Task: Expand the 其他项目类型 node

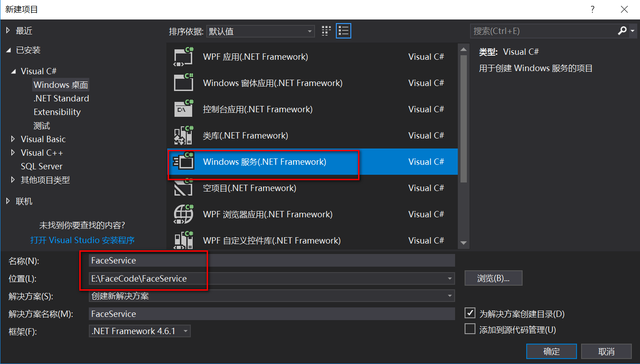Action: pos(13,180)
